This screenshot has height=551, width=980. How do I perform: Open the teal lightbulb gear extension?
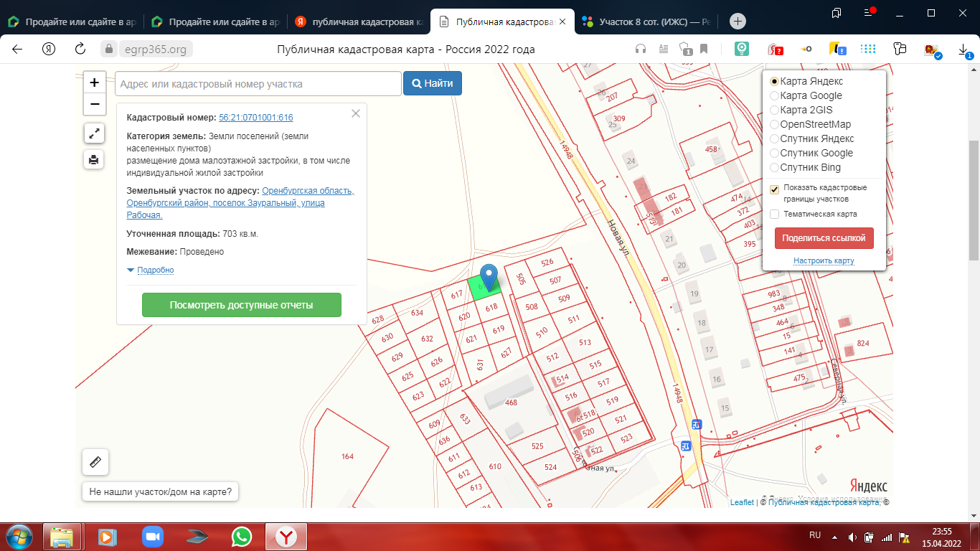[742, 49]
